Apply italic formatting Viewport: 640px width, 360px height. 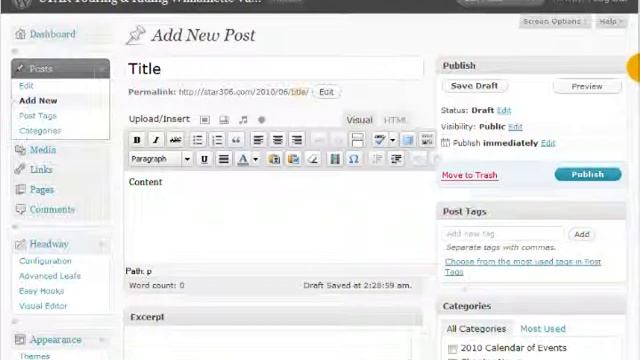[156, 140]
